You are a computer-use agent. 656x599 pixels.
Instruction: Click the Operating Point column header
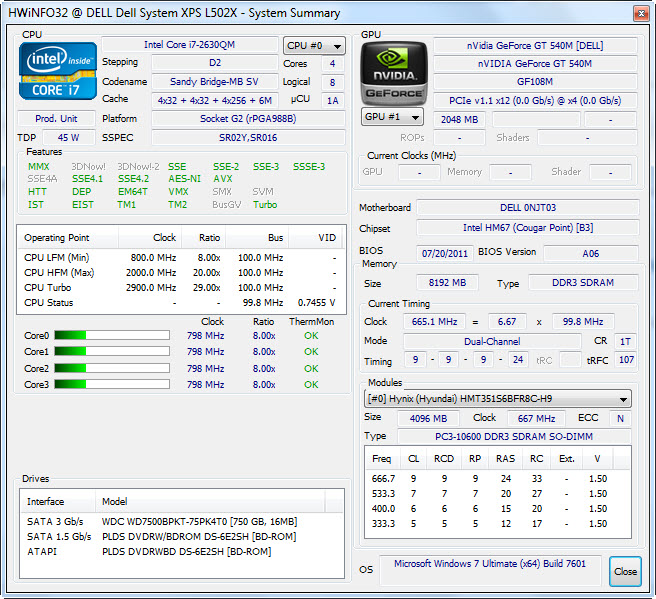tap(68, 238)
